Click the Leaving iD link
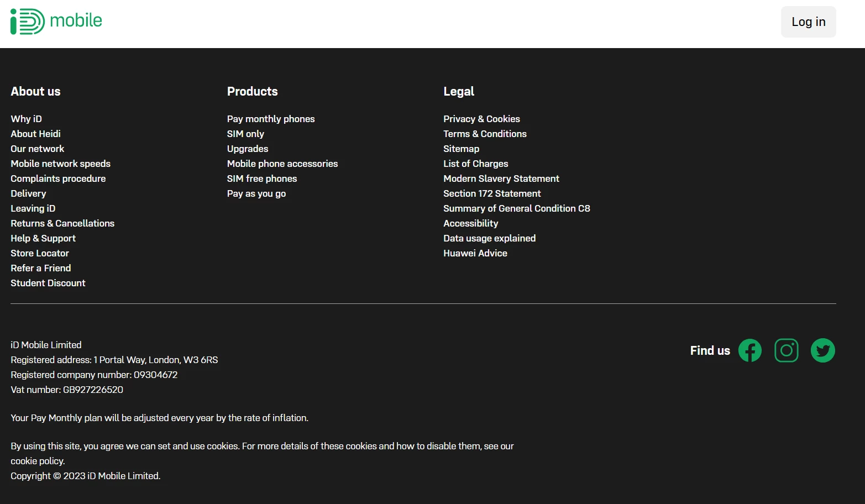The image size is (865, 504). [33, 208]
